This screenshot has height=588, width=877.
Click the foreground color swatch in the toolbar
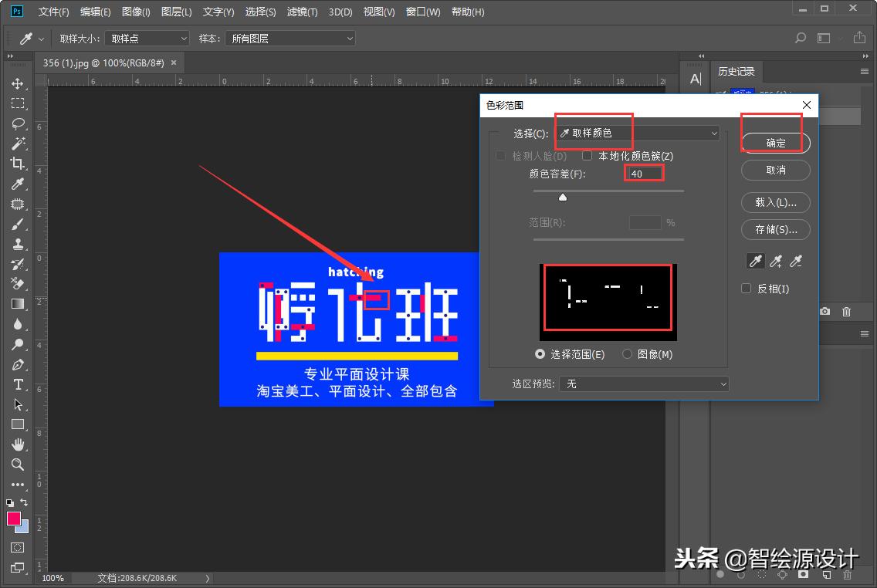[x=14, y=519]
